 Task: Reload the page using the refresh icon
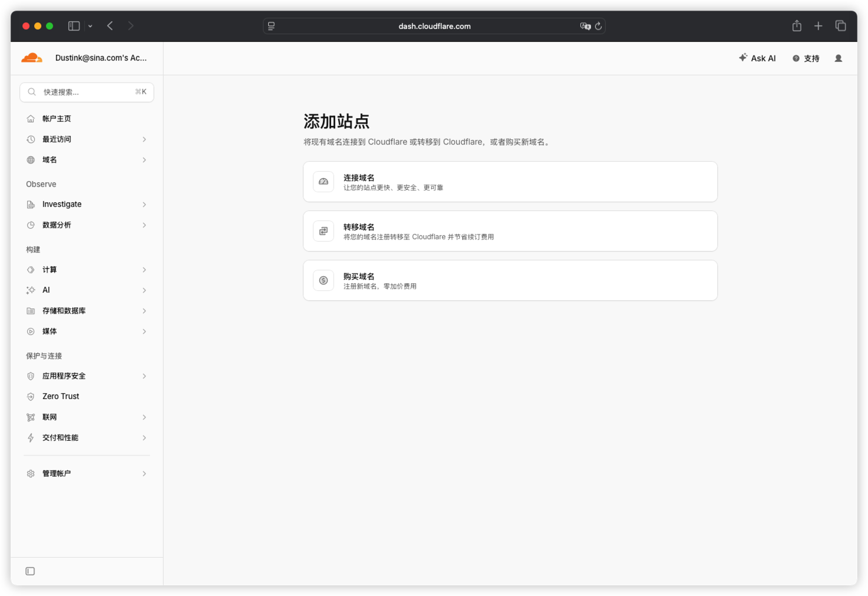[x=598, y=26]
